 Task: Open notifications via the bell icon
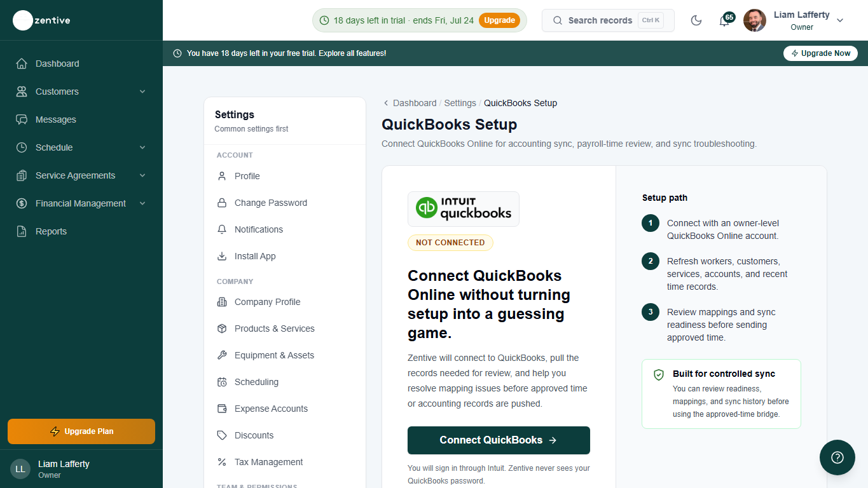click(x=724, y=21)
